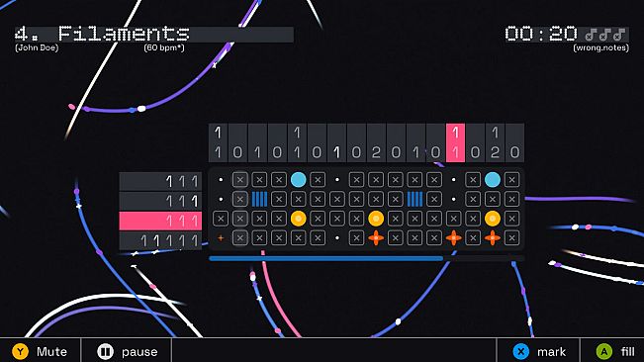Select the middle yellow circle note in row three
Image resolution: width=644 pixels, height=362 pixels.
point(376,219)
